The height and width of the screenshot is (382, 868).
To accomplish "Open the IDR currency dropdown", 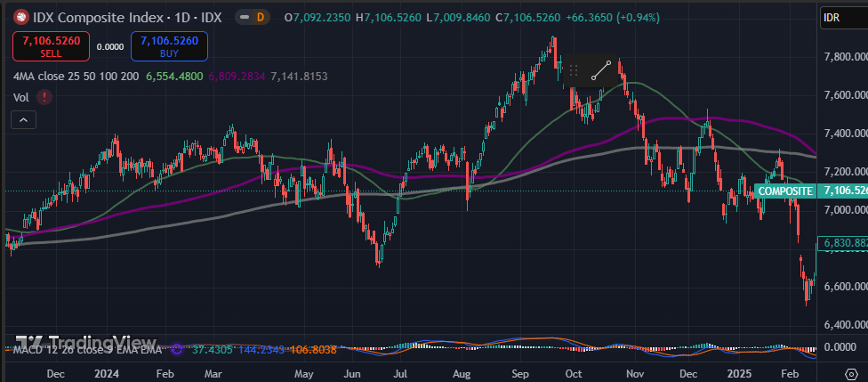I will pyautogui.click(x=841, y=18).
